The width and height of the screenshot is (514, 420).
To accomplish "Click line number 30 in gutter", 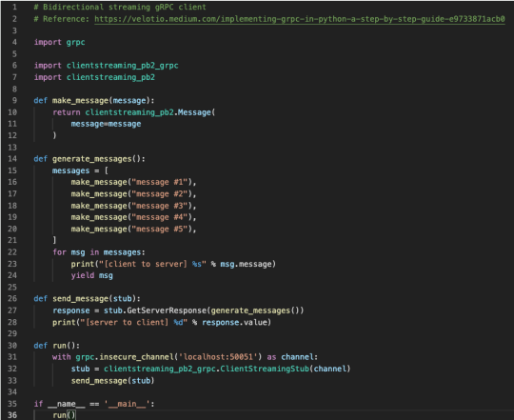I will (12, 346).
